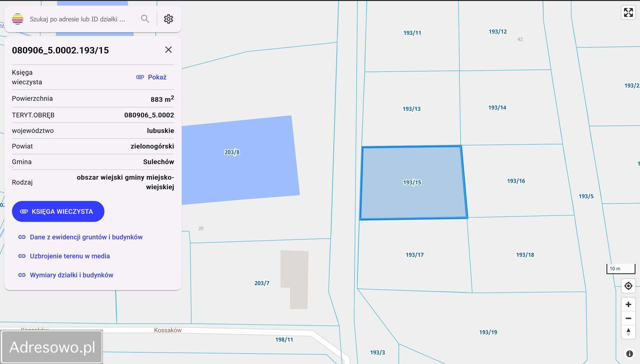This screenshot has height=364, width=640.
Task: Center map on my location
Action: (628, 286)
